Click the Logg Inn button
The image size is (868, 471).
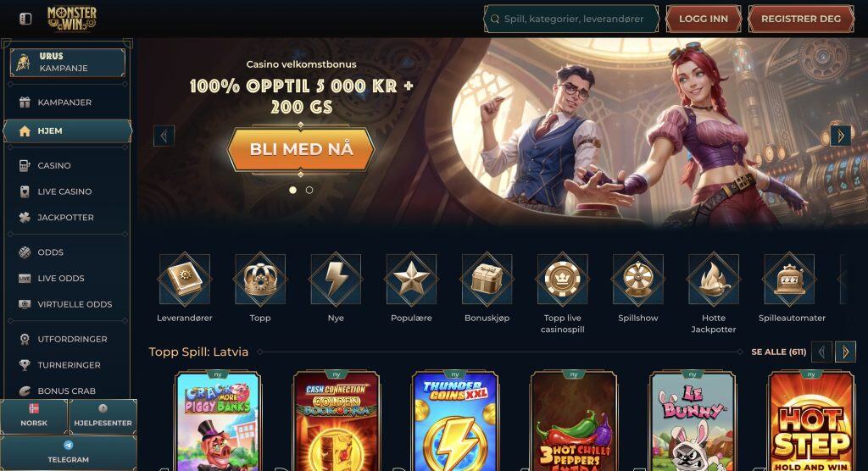[703, 19]
